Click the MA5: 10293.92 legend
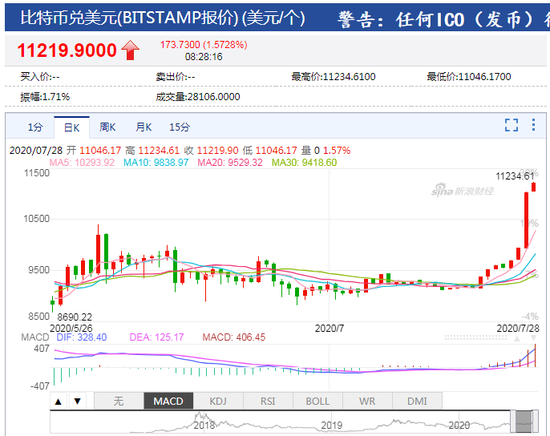This screenshot has width=550, height=436. coord(82,162)
